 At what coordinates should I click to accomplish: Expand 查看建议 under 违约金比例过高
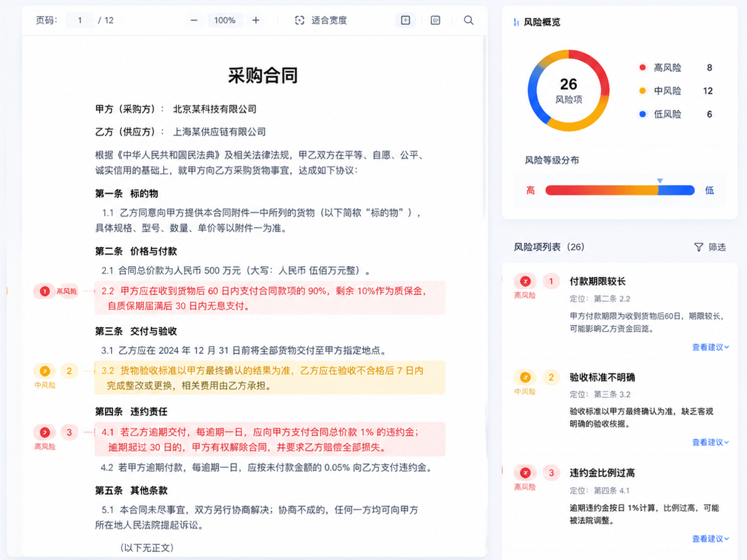710,539
